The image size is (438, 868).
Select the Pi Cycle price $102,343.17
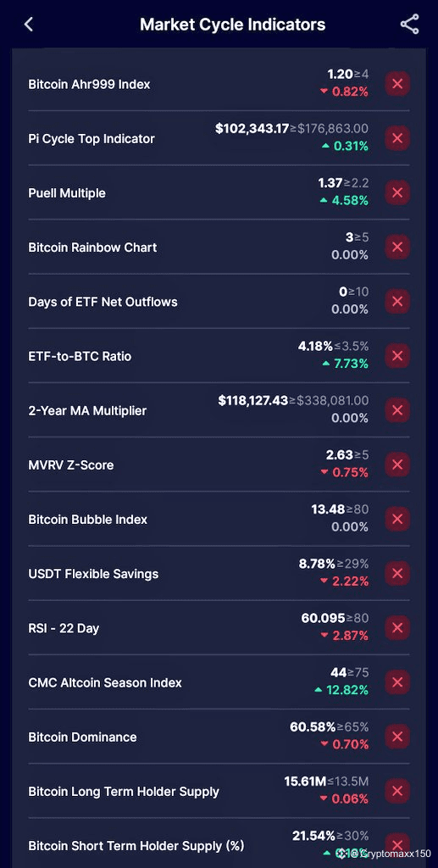coord(252,129)
